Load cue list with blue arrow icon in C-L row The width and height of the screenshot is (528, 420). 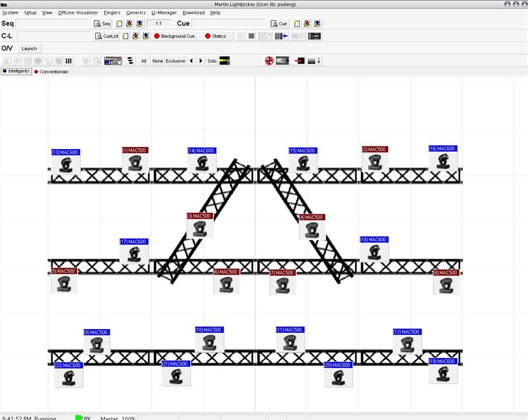point(146,36)
